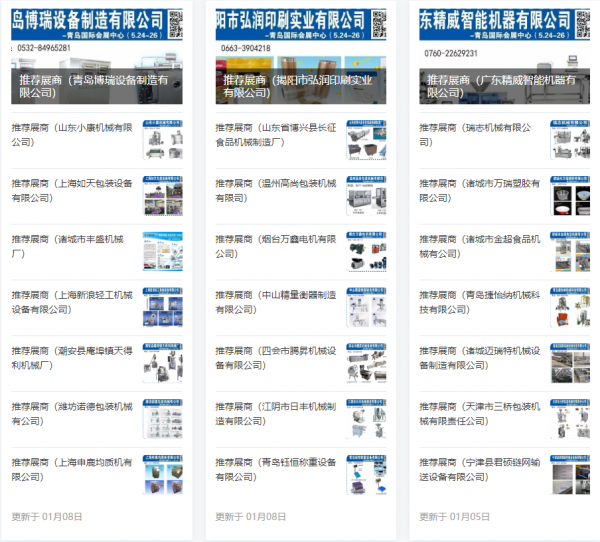Open 青岛捷怡纳机械科技 link
The image size is (600, 542).
coord(480,302)
